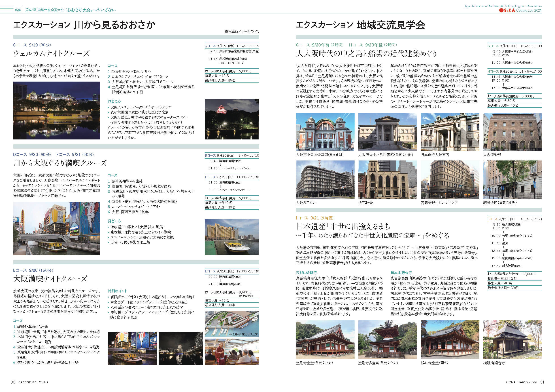This screenshot has height=392, width=555.
Task: Click the 天野山金剛寺 subheading
Action: [306, 272]
